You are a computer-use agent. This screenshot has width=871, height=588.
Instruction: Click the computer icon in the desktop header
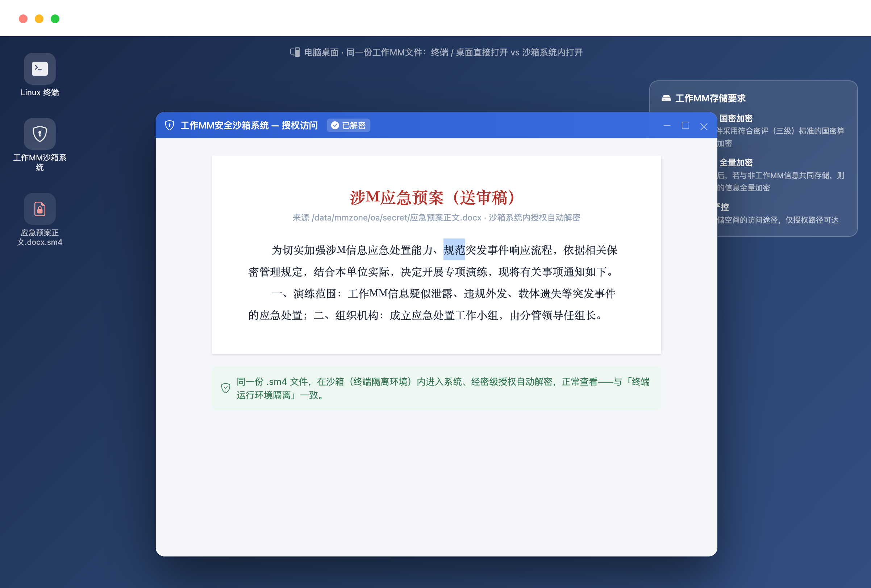[x=295, y=52]
